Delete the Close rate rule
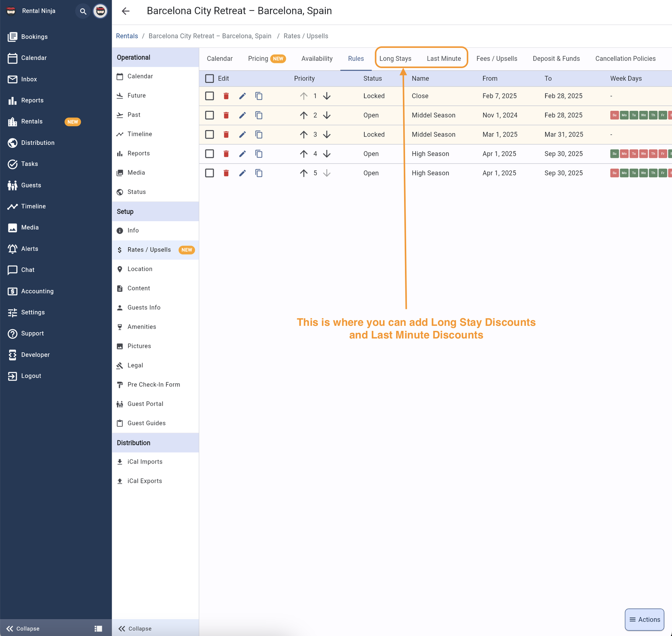This screenshot has height=636, width=672. 226,96
